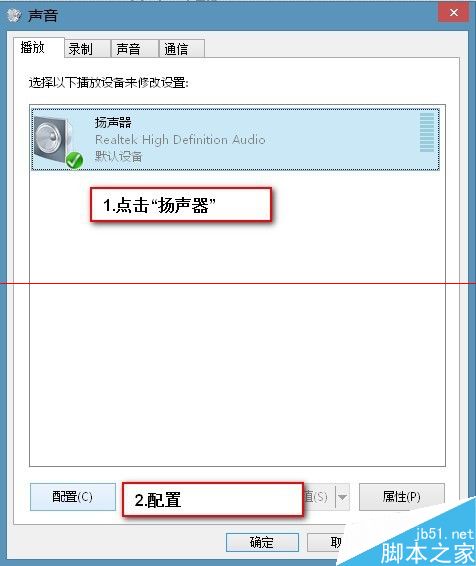Open speaker 属性(P) properties

[x=402, y=497]
